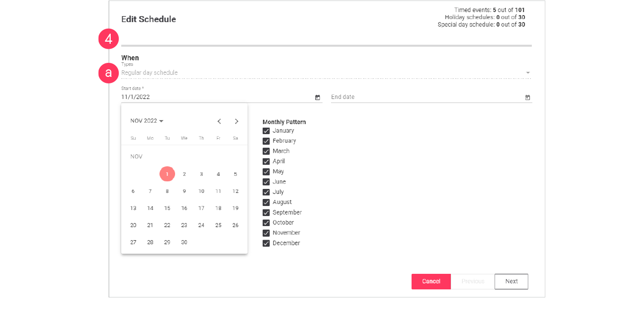Screen dimensions: 644x312
Task: Uncheck September under Monthly Pattern
Action: pos(266,212)
